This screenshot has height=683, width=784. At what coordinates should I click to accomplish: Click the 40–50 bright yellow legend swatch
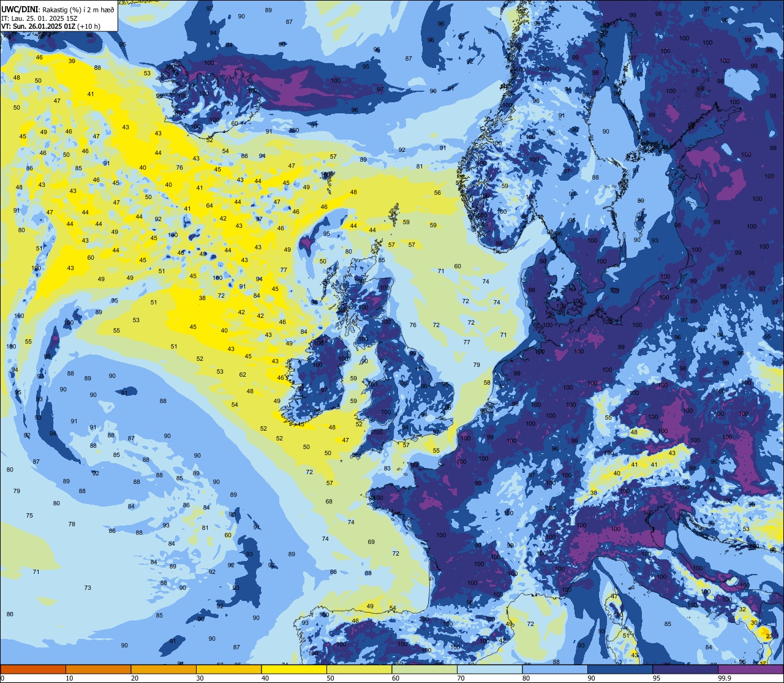294,669
